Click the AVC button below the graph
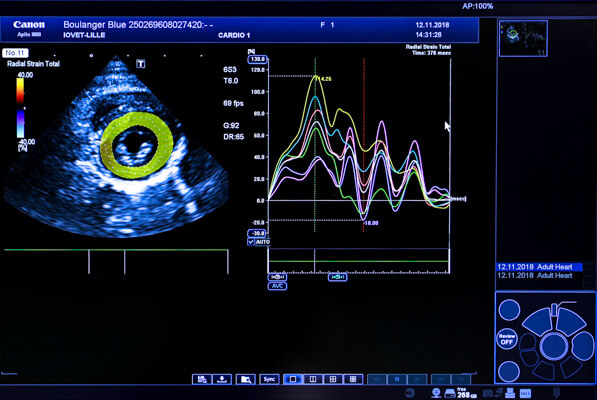Screen dimensions: 597x400 (x=277, y=286)
